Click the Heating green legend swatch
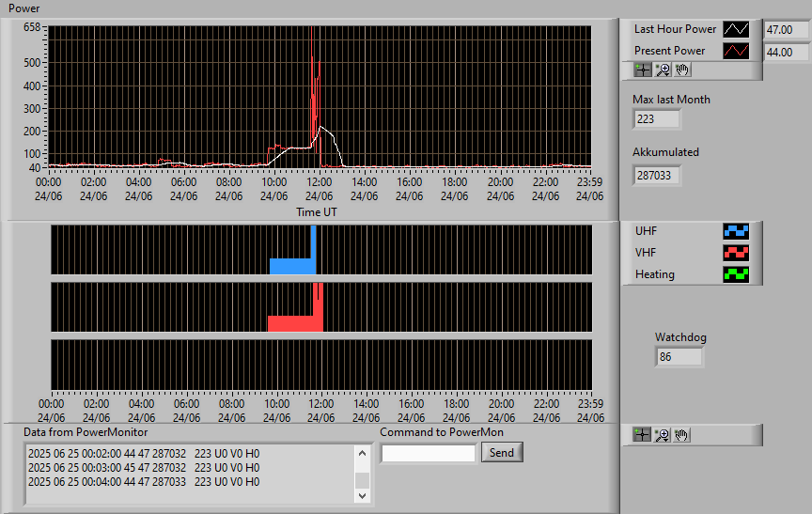 [736, 274]
